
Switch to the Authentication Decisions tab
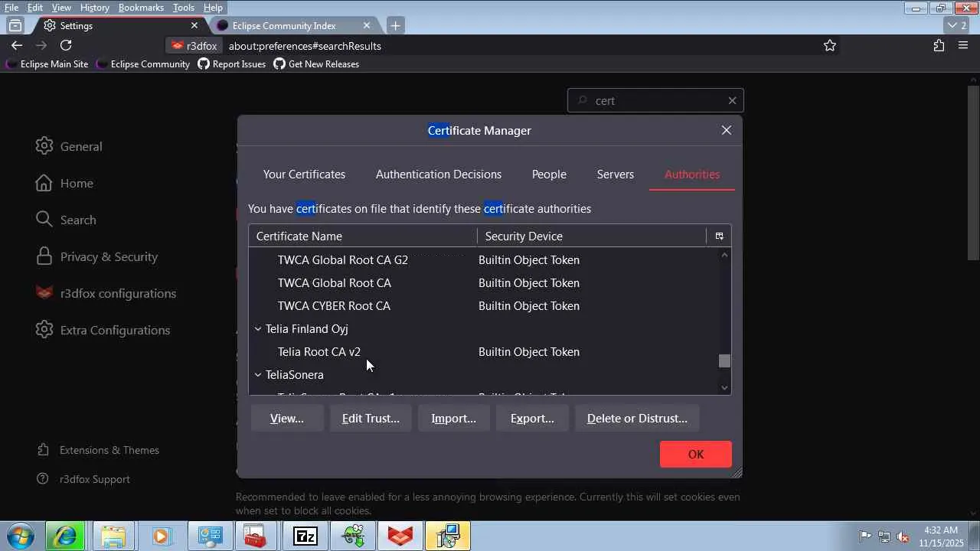coord(439,174)
